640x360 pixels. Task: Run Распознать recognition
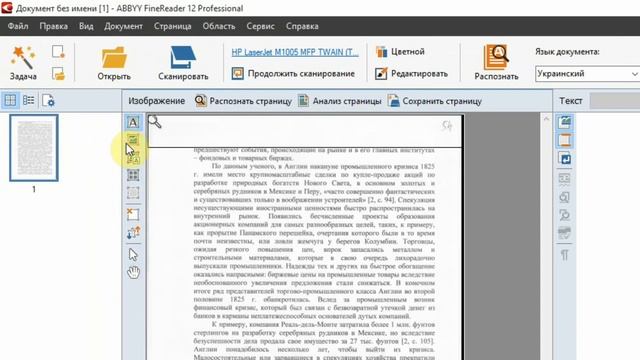pyautogui.click(x=496, y=62)
